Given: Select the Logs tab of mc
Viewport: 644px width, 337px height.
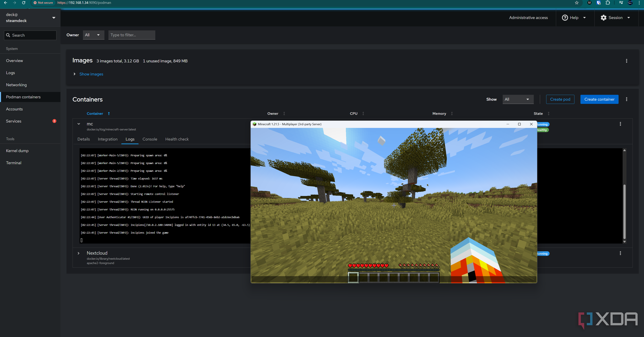Looking at the screenshot, I should 130,139.
